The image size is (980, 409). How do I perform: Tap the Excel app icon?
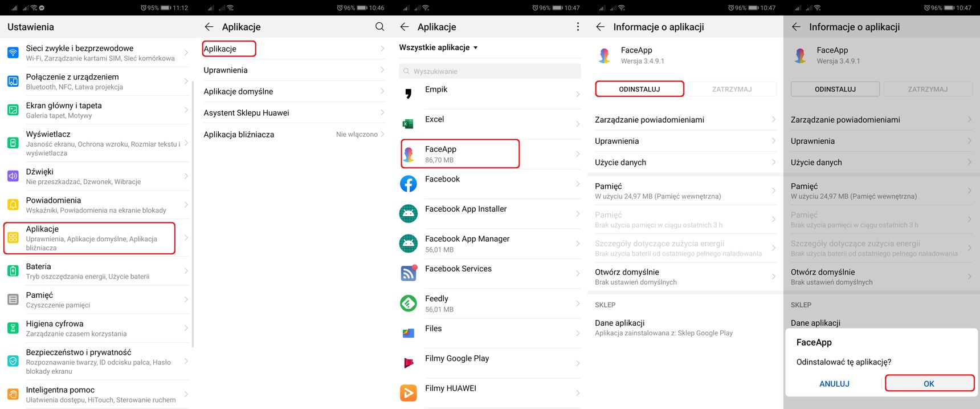408,124
